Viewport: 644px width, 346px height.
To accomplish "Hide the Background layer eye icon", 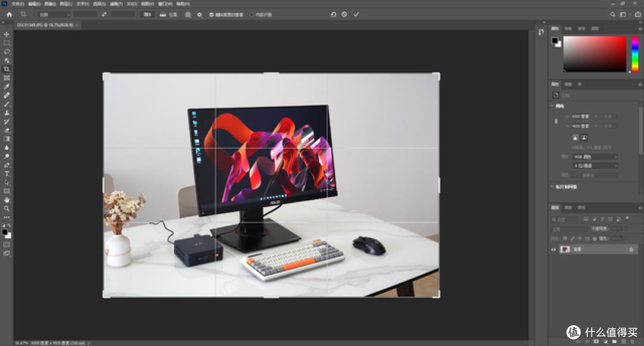I will tap(553, 250).
